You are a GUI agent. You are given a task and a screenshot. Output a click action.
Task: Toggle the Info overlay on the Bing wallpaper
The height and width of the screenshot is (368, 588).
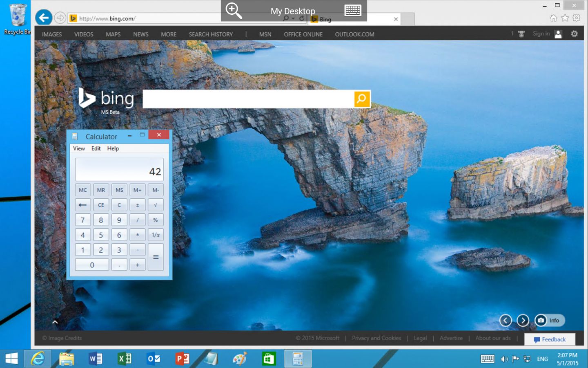coord(555,321)
